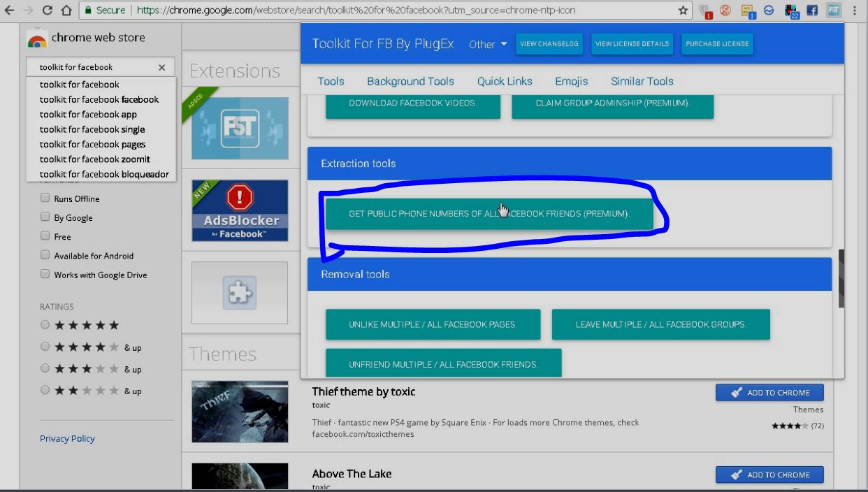Select the two stars & up rating
Viewport: 868px width, 492px height.
point(45,389)
